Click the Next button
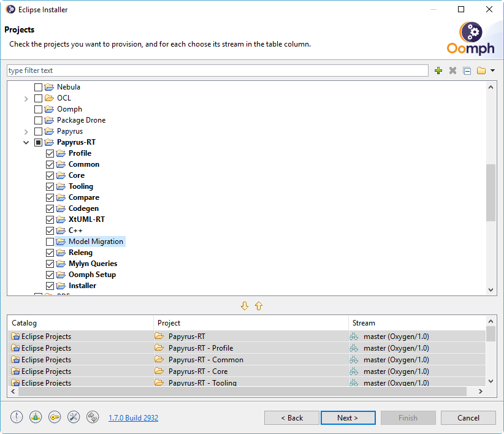The height and width of the screenshot is (434, 504). tap(348, 417)
